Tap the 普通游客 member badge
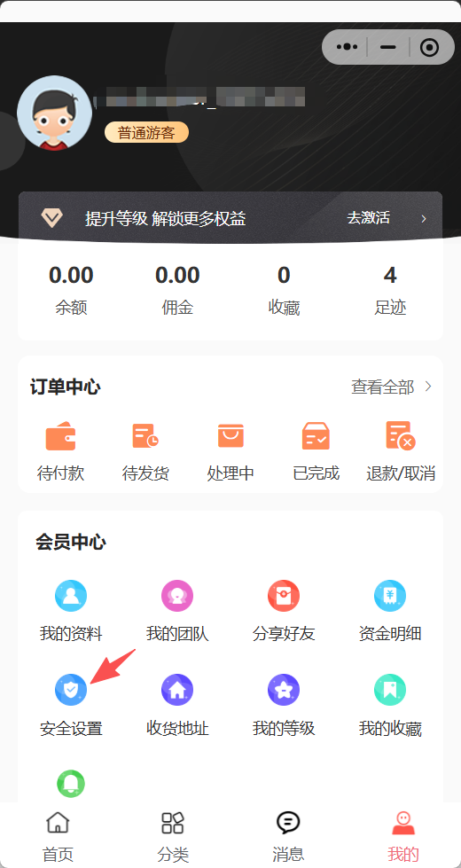Image resolution: width=461 pixels, height=868 pixels. (146, 133)
